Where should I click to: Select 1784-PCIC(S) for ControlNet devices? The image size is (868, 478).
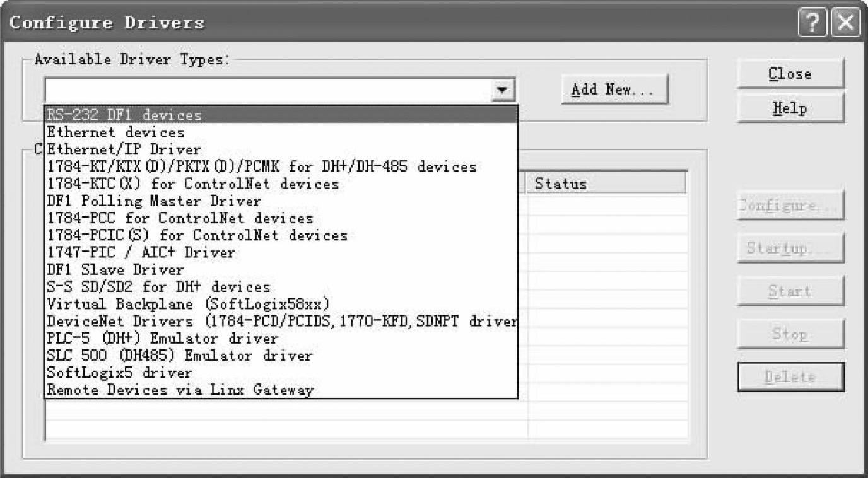pyautogui.click(x=281, y=235)
